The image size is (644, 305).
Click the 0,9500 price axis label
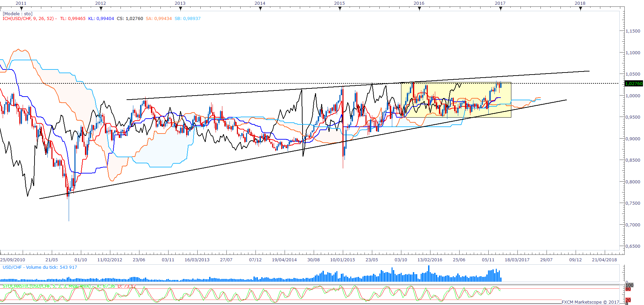[x=633, y=117]
